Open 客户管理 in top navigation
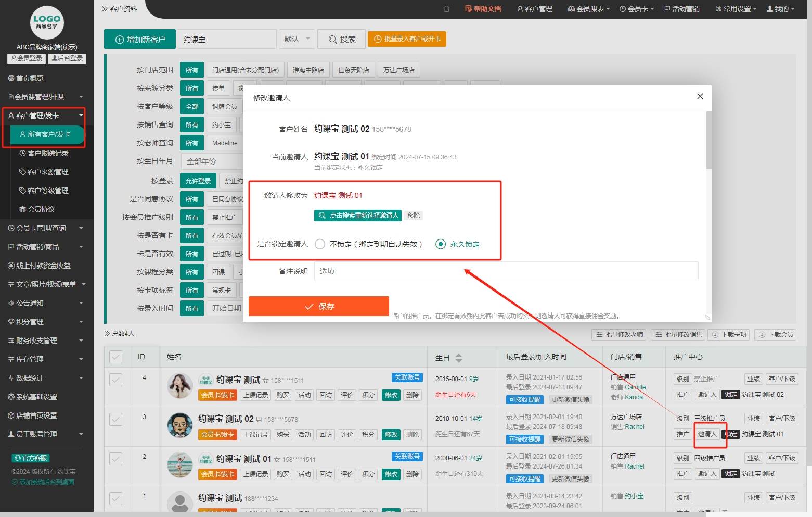812x517 pixels. pyautogui.click(x=535, y=9)
